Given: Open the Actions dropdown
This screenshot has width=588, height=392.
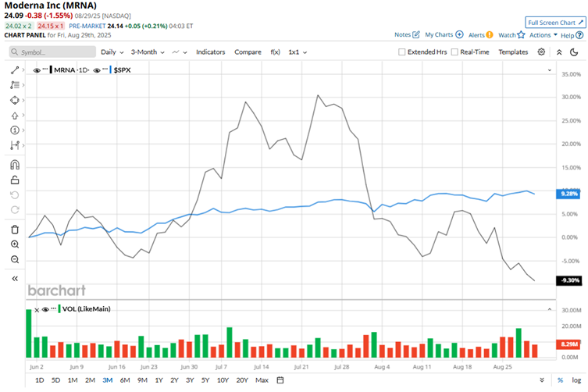Looking at the screenshot, I should [x=543, y=35].
